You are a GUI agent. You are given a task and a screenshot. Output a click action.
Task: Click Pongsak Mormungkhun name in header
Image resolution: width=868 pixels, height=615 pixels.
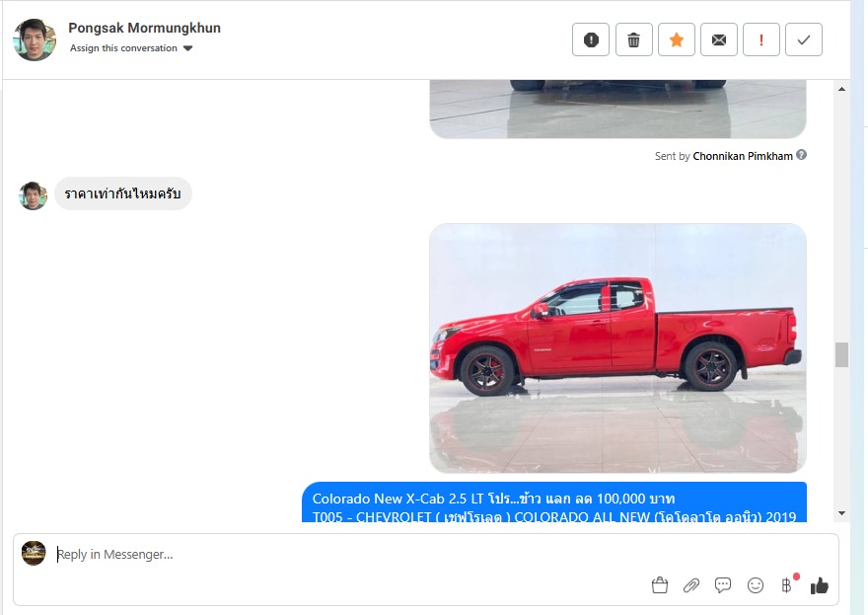point(144,28)
